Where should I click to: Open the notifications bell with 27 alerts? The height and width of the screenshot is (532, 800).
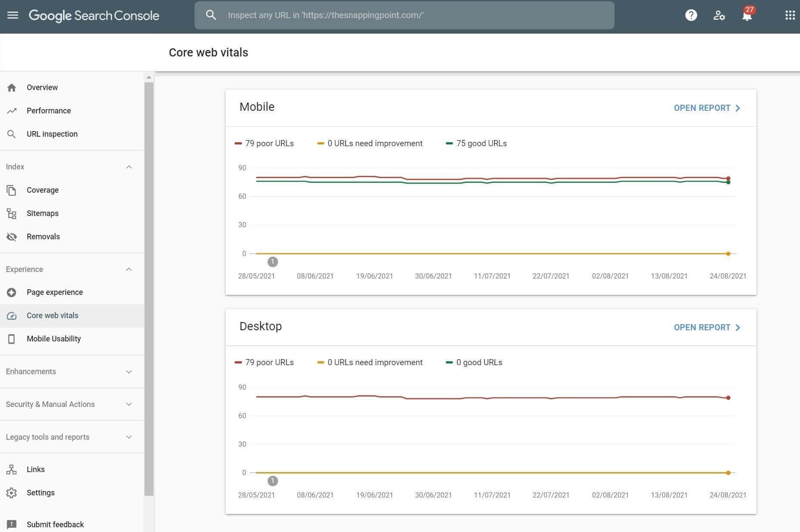(x=746, y=15)
